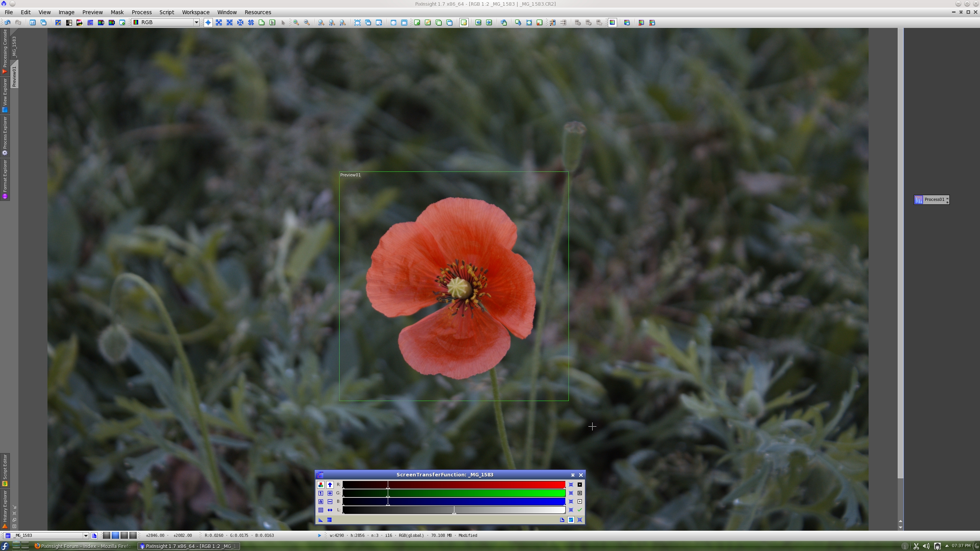
Task: Click the black plus box beside the red channel
Action: point(580,485)
